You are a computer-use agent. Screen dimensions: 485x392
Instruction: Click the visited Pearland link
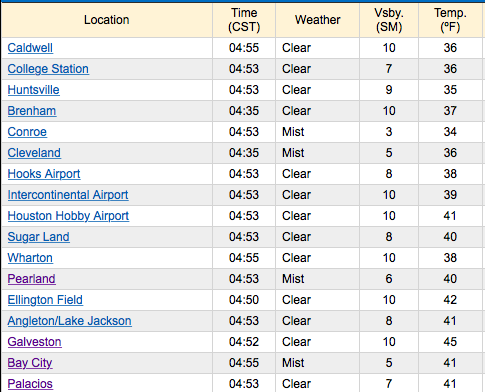[x=32, y=279]
